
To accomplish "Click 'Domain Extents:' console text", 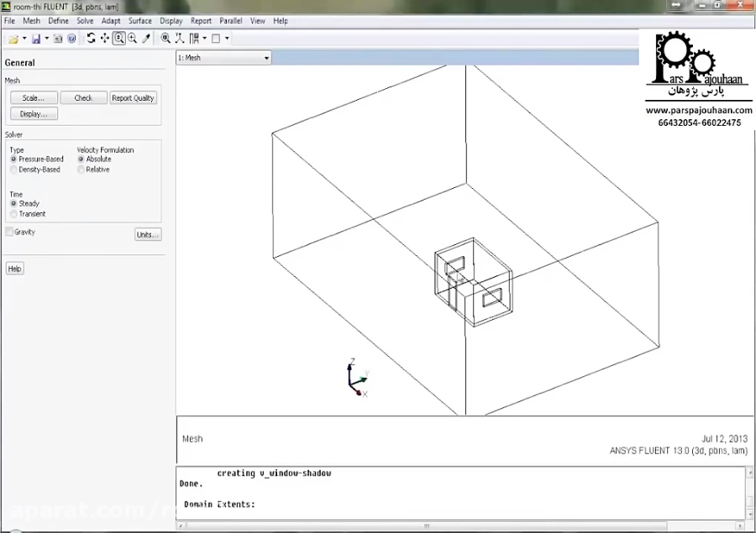I will point(219,504).
